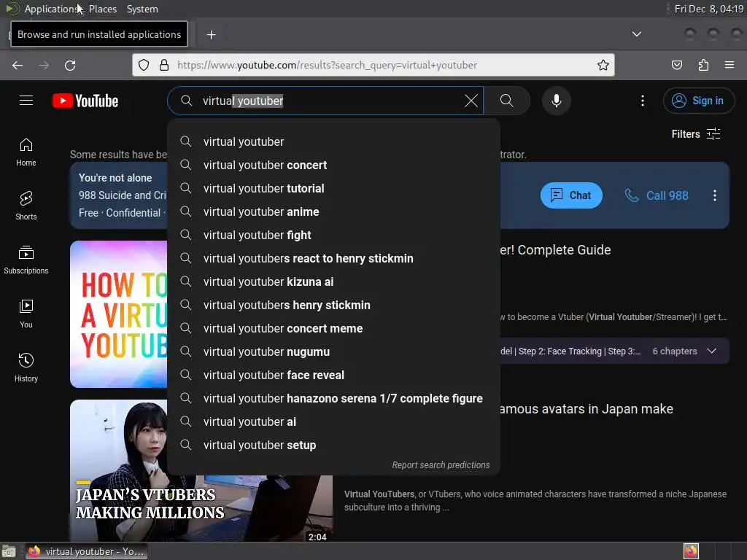The height and width of the screenshot is (560, 747).
Task: Select suggestion "virtual youtuber"
Action: pos(333,142)
